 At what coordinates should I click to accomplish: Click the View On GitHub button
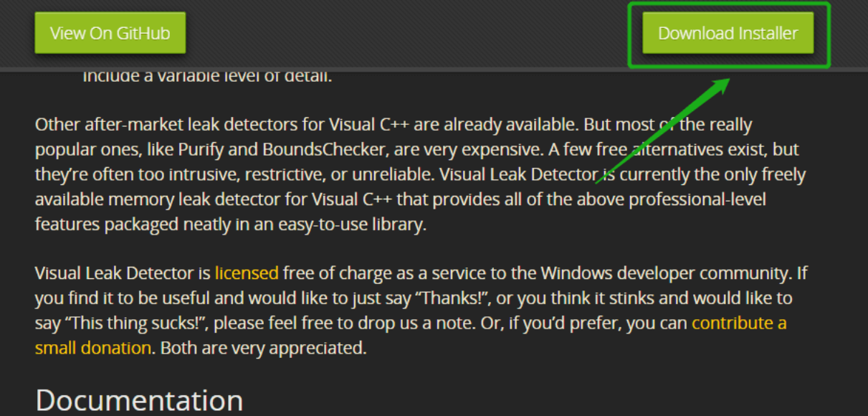tap(110, 33)
